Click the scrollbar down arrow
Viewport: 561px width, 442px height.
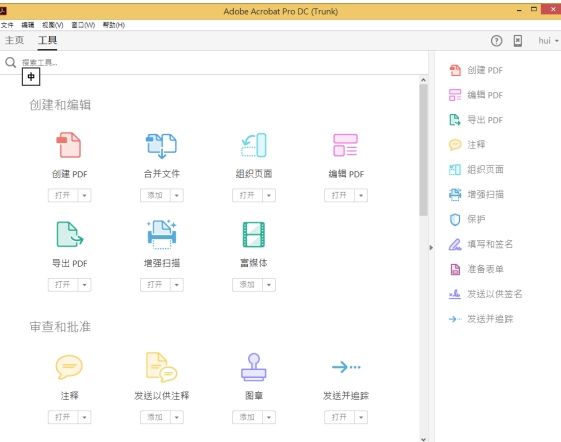pyautogui.click(x=423, y=439)
